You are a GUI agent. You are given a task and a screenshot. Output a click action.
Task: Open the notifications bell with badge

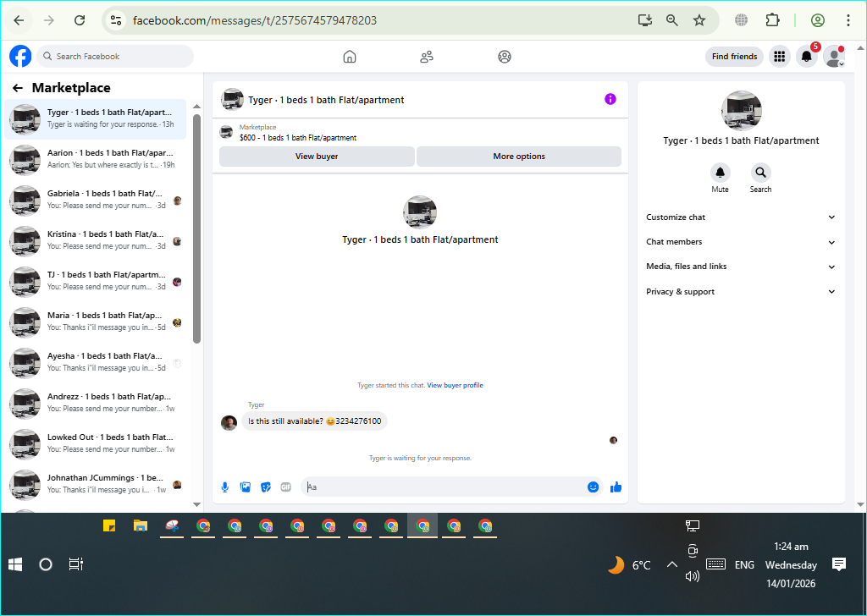coord(807,57)
